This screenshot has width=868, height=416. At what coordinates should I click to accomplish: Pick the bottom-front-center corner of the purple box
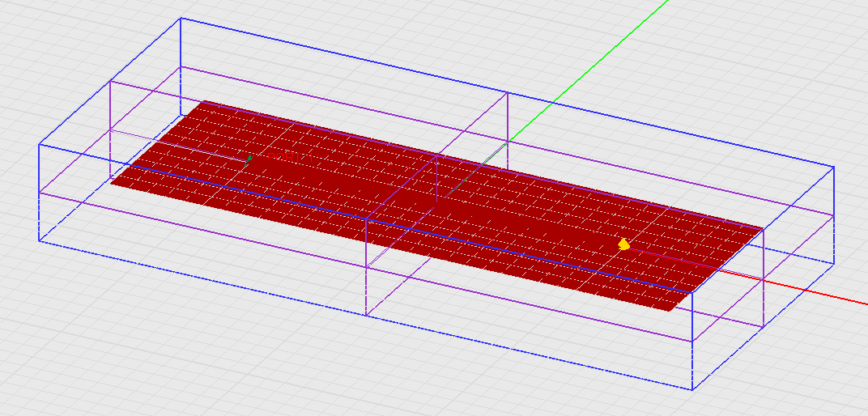pyautogui.click(x=367, y=316)
